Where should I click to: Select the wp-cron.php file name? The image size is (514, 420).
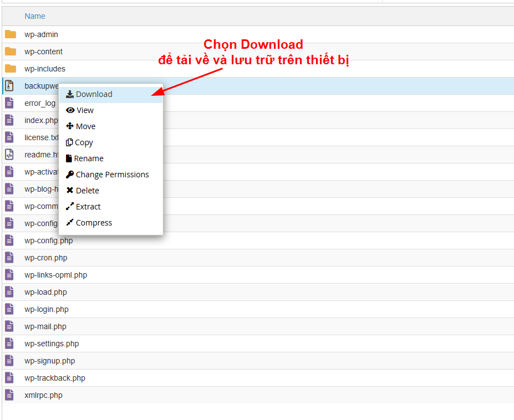[x=46, y=258]
